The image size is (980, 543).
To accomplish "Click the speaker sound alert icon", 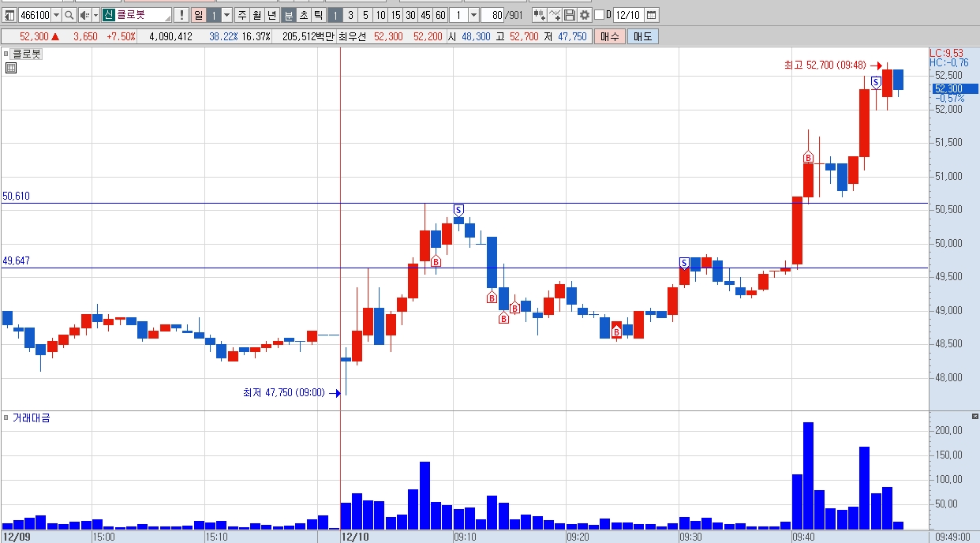I will click(x=84, y=15).
